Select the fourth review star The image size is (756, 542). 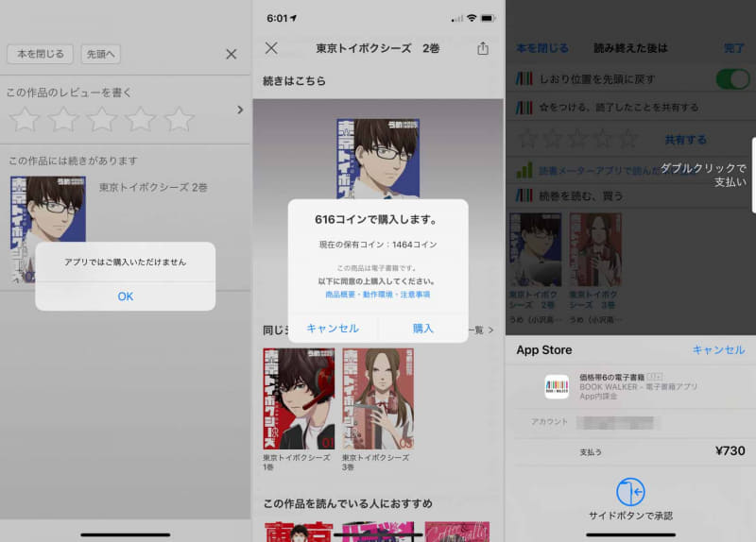tap(140, 119)
